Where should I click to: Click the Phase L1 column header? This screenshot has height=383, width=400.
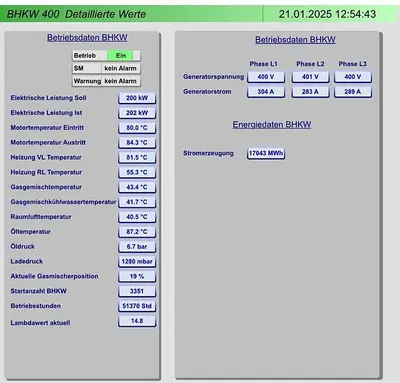pyautogui.click(x=263, y=64)
